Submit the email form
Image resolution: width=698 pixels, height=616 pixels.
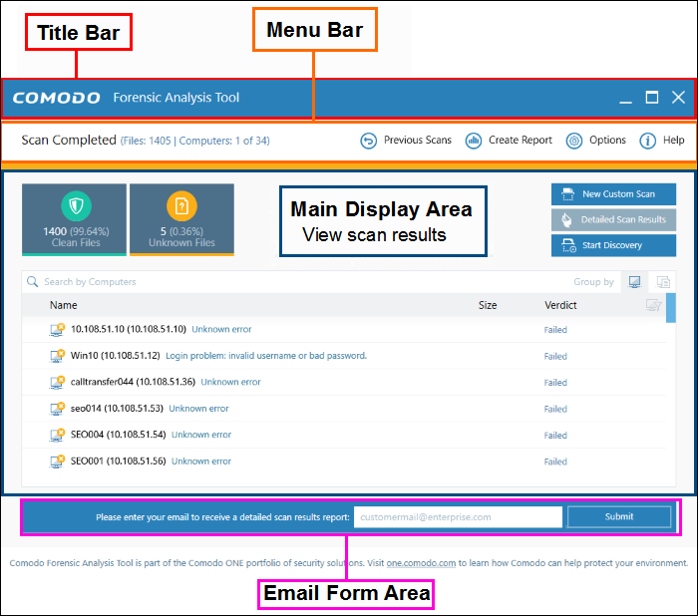[619, 516]
